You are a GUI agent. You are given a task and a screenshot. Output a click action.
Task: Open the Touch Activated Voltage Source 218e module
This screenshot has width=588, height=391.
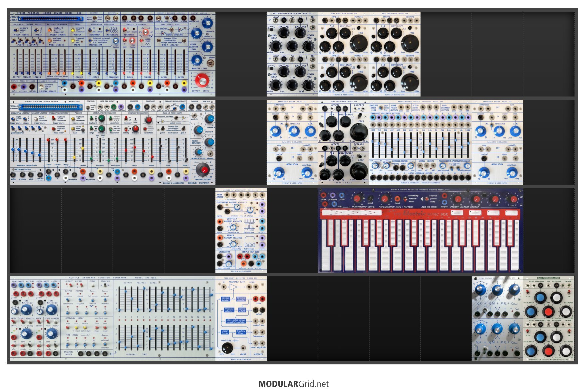pos(421,230)
